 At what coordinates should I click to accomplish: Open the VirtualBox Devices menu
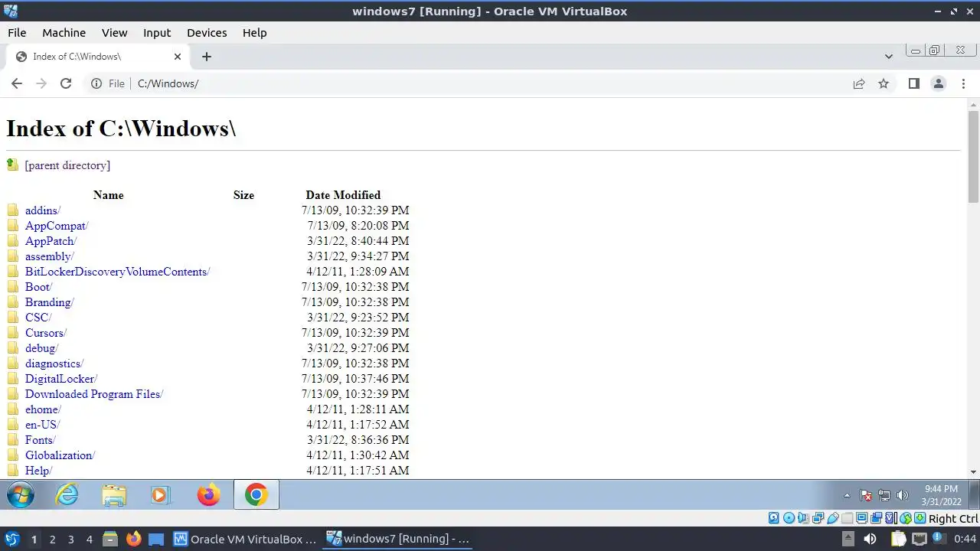(x=207, y=33)
